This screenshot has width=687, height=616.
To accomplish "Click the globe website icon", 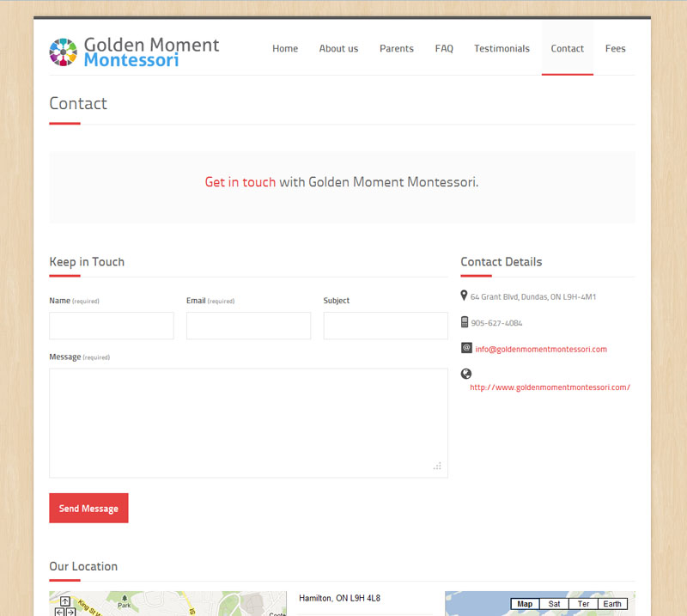I will [x=466, y=374].
